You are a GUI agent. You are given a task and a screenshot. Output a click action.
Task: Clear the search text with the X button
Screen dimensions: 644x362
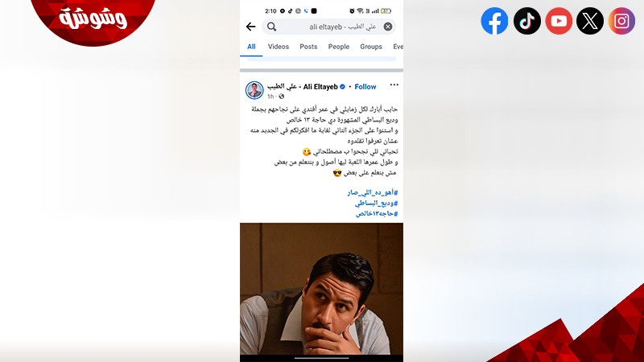(x=388, y=27)
